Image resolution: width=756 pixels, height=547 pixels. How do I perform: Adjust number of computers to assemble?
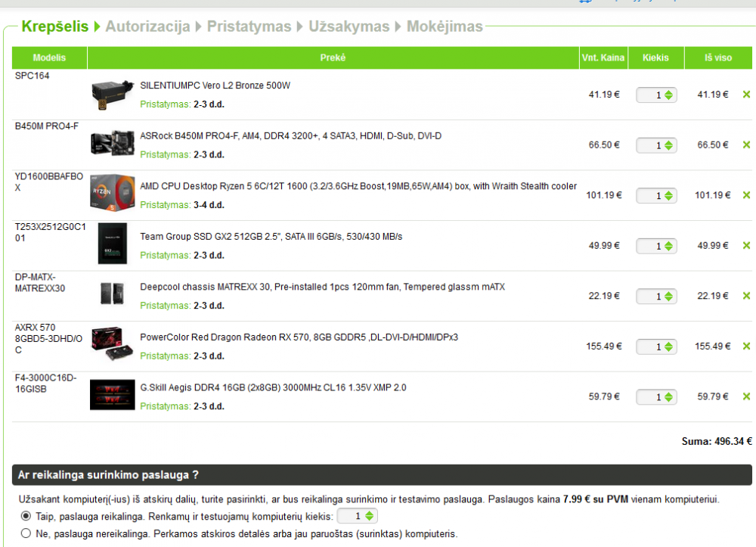[357, 516]
